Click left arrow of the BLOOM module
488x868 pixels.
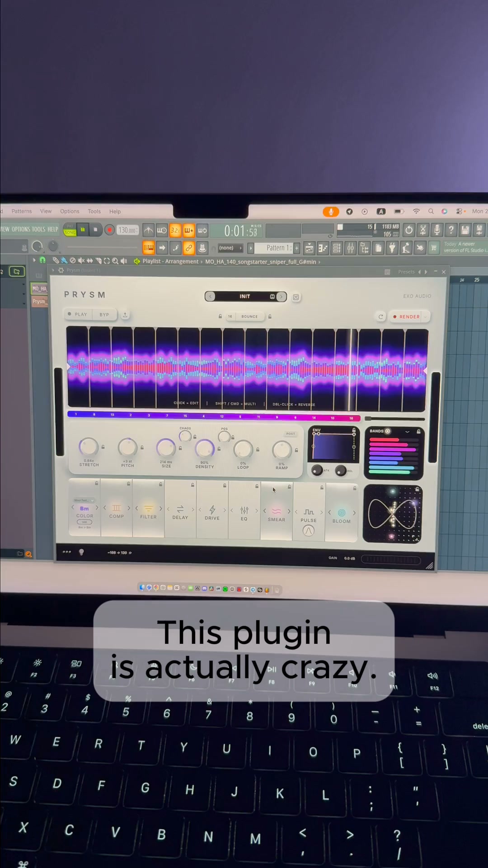329,513
